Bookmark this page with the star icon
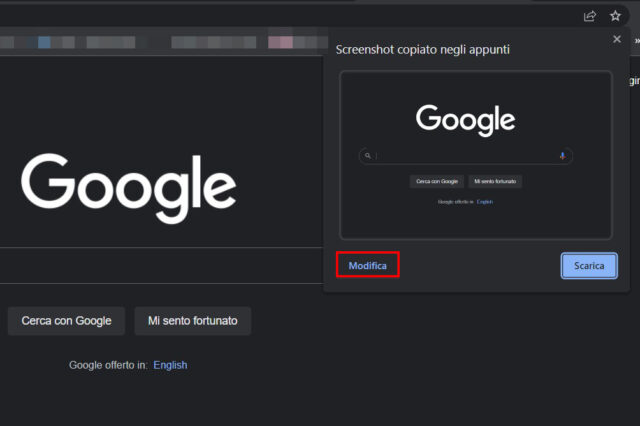The image size is (640, 426). [x=615, y=16]
